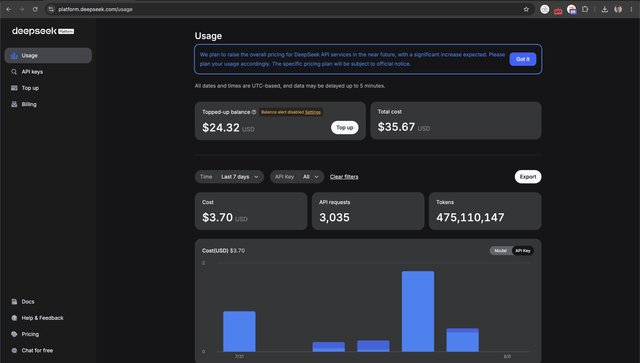Open Help & Feedback in sidebar
The width and height of the screenshot is (640, 363).
pyautogui.click(x=48, y=318)
